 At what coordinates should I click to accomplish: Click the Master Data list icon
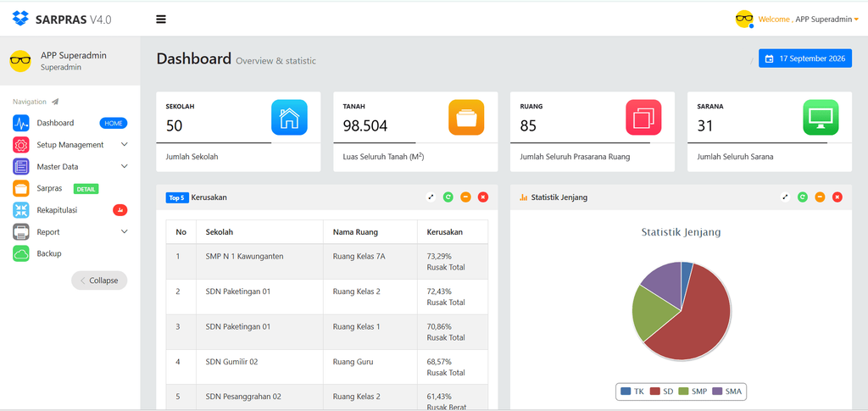click(x=21, y=166)
